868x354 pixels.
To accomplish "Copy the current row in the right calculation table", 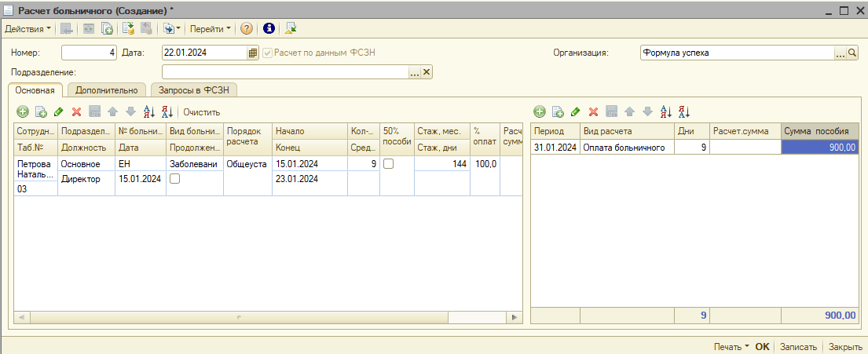I will 558,112.
